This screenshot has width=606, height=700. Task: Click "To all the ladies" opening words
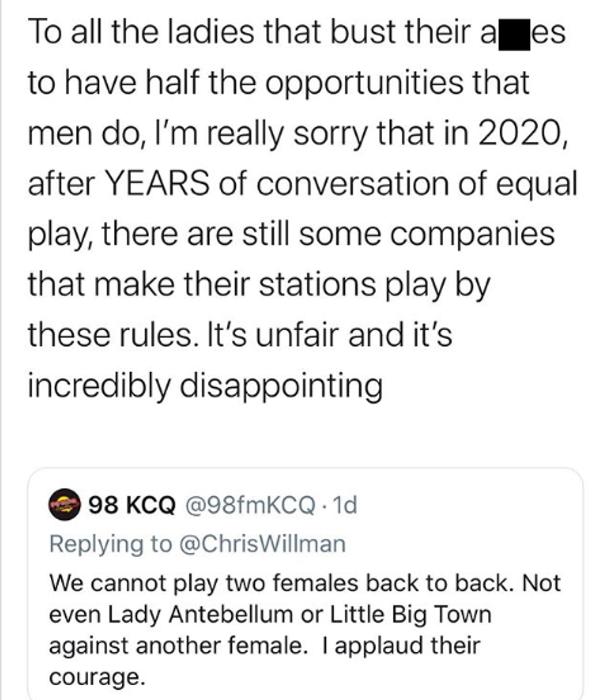coord(124,33)
